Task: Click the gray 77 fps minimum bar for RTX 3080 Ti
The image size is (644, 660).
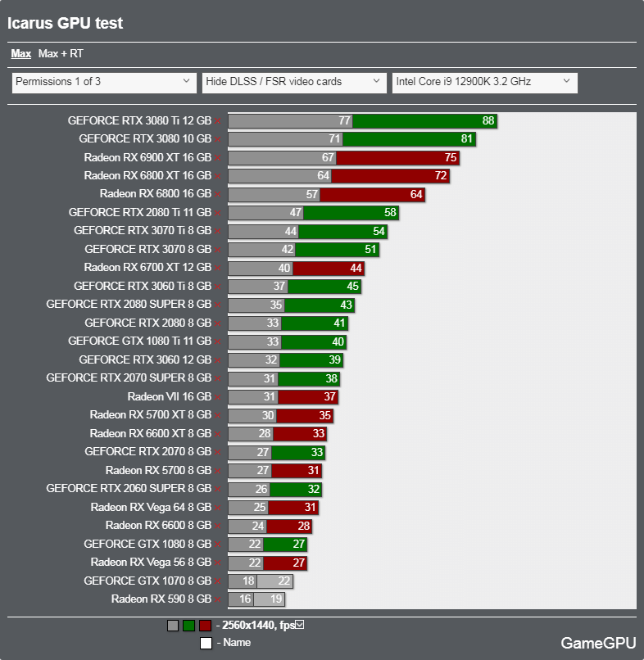Action: tap(291, 121)
